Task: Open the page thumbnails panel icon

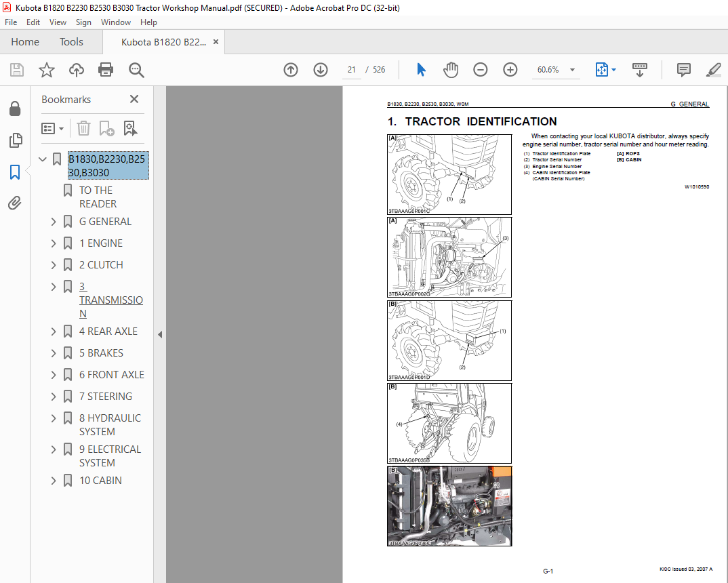Action: click(x=15, y=140)
